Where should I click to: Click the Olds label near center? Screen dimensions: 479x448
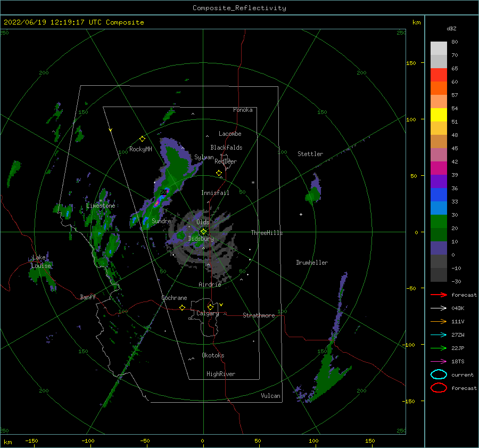click(203, 222)
